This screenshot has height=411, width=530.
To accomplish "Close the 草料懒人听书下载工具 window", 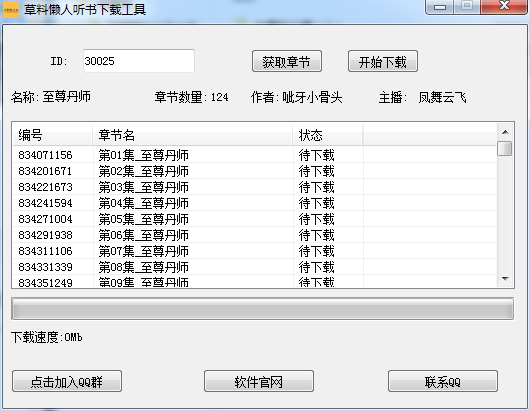I will pos(504,6).
